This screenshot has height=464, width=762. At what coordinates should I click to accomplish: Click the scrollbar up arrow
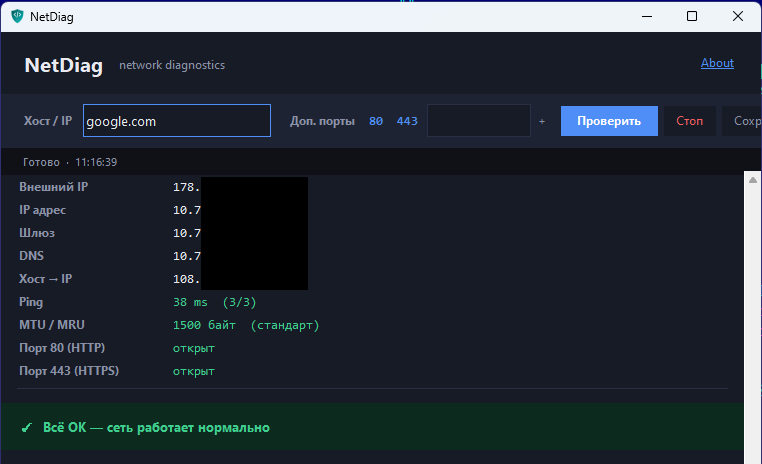(753, 179)
